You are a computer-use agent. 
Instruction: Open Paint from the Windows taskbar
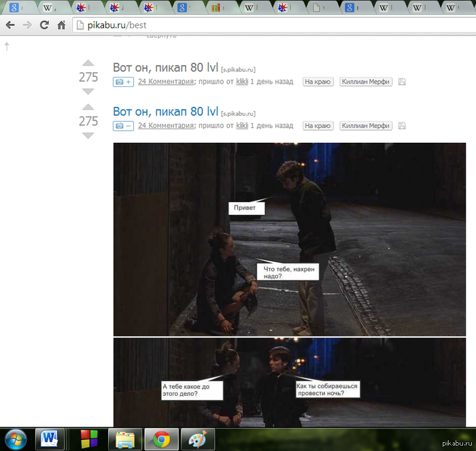pos(198,438)
